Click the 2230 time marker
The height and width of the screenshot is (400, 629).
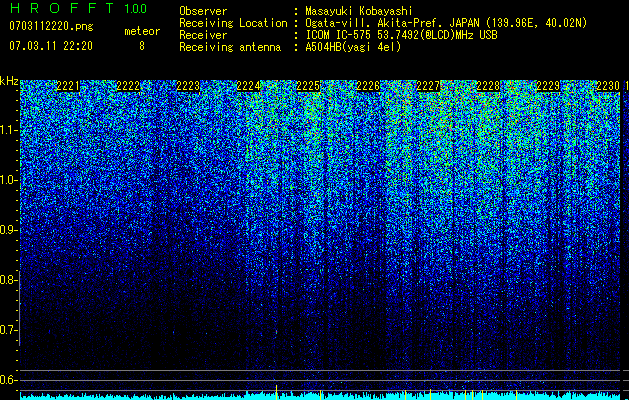(x=608, y=86)
